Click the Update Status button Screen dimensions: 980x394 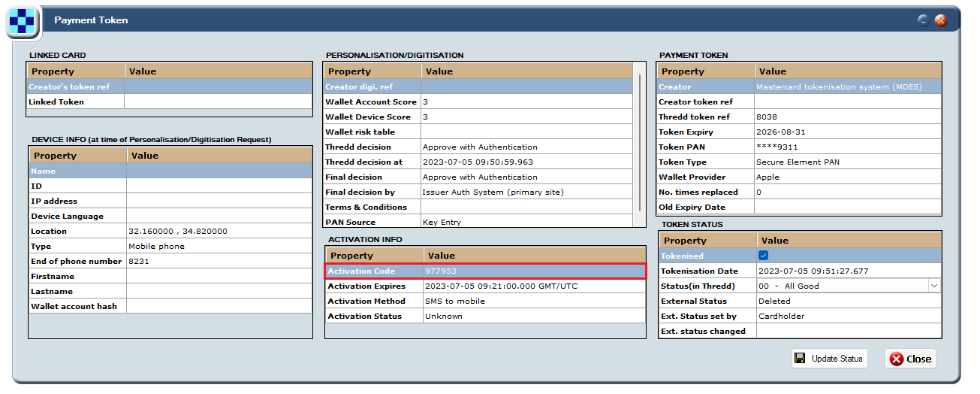(x=830, y=359)
